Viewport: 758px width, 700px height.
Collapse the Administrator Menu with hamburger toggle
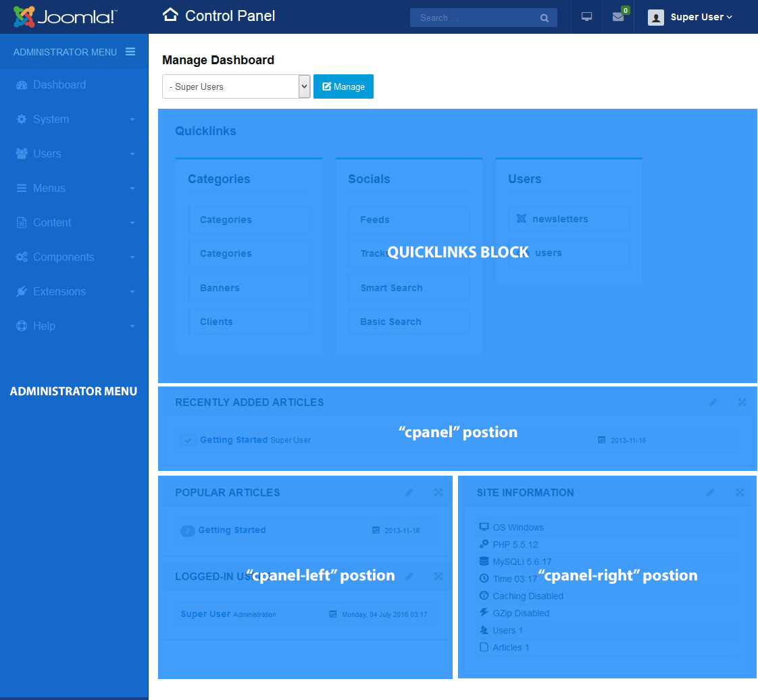coord(130,52)
